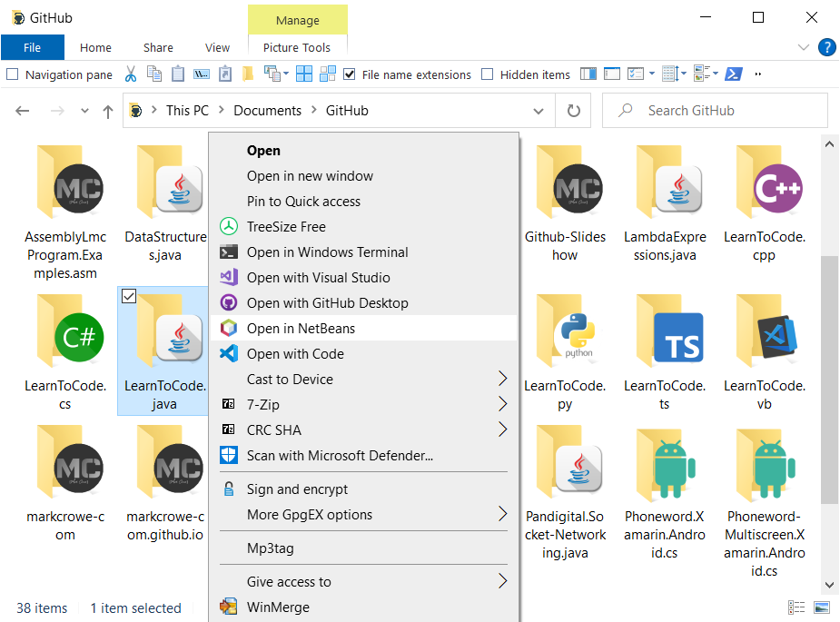Click the WinMerge icon in menu

(x=229, y=607)
